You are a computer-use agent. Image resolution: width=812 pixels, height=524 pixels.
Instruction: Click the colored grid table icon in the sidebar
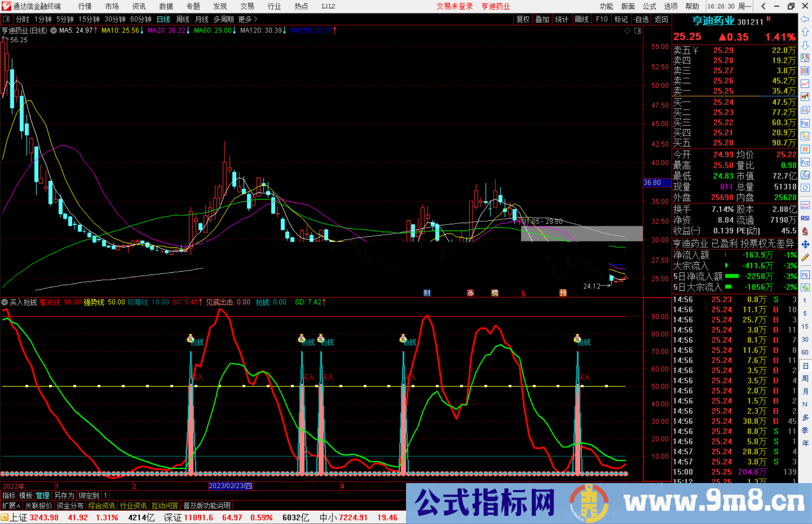pyautogui.click(x=805, y=71)
